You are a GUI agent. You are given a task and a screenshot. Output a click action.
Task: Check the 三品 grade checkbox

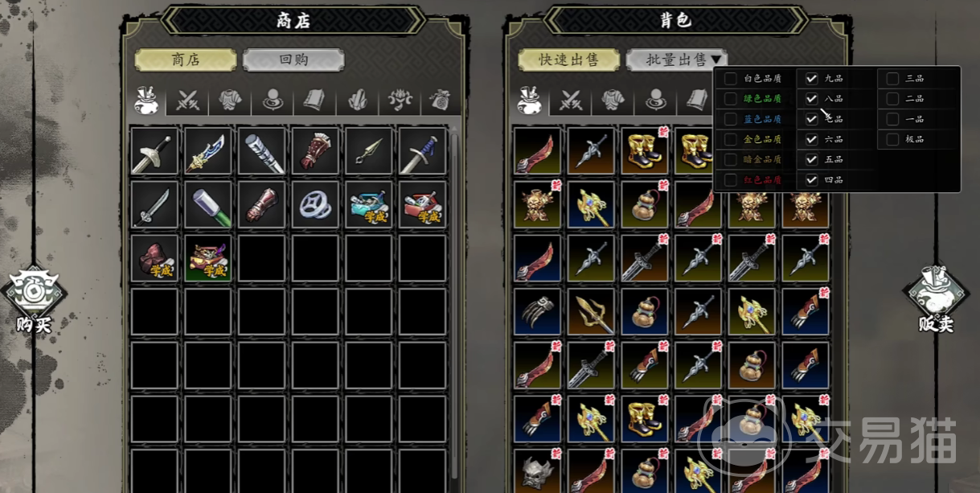(892, 78)
